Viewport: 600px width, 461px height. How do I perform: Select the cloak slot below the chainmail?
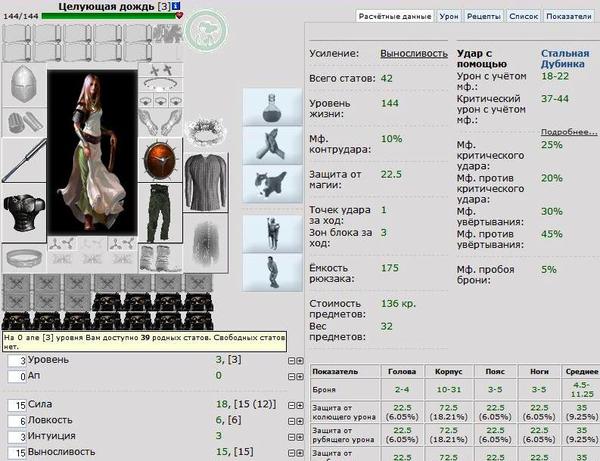coord(206,243)
